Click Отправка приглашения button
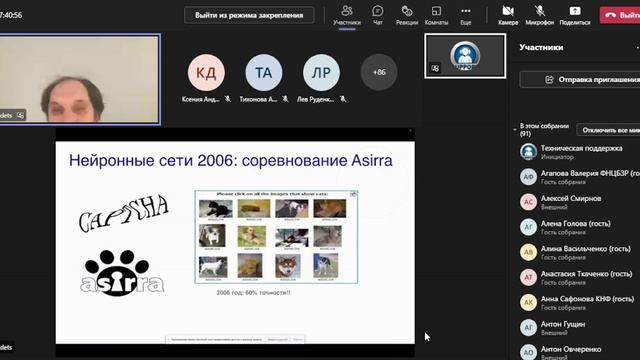The image size is (640, 360). click(x=580, y=80)
